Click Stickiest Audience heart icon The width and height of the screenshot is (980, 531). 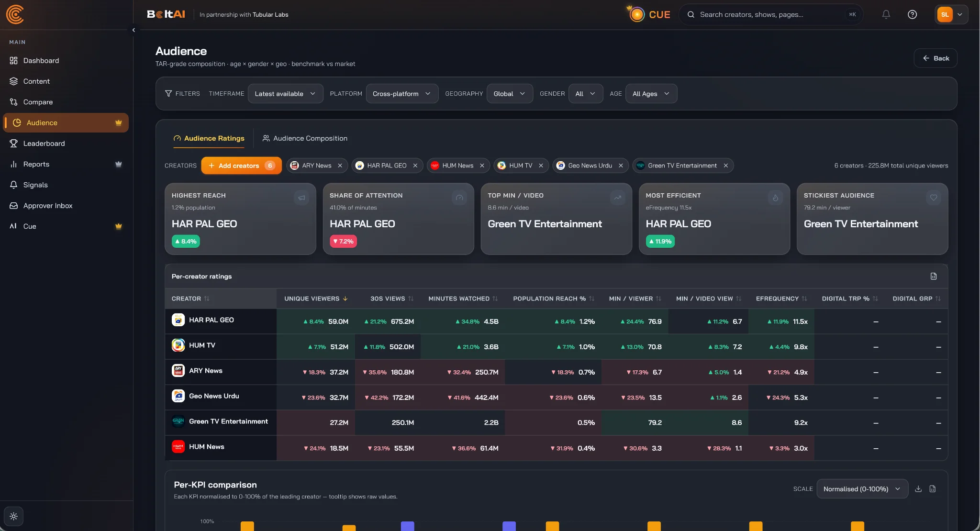pyautogui.click(x=934, y=198)
